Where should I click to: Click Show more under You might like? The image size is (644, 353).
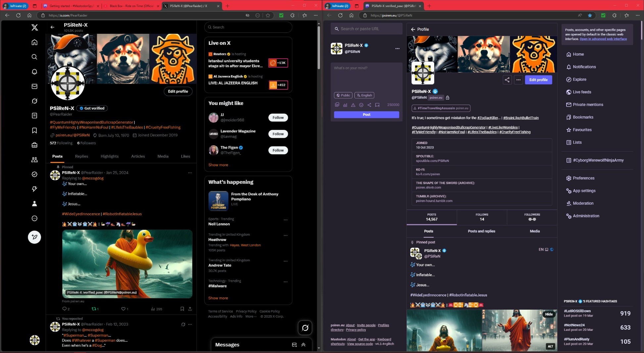tap(218, 165)
